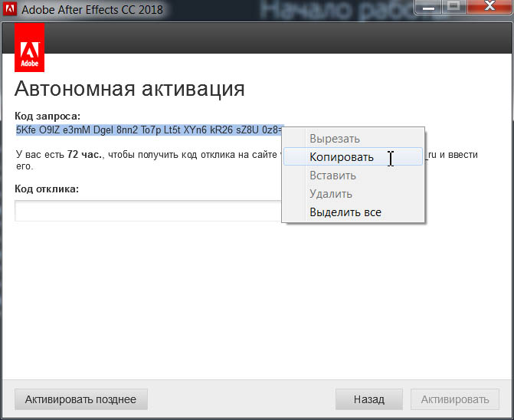The width and height of the screenshot is (514, 420).
Task: Click the Автономная активация heading
Action: pos(129,89)
